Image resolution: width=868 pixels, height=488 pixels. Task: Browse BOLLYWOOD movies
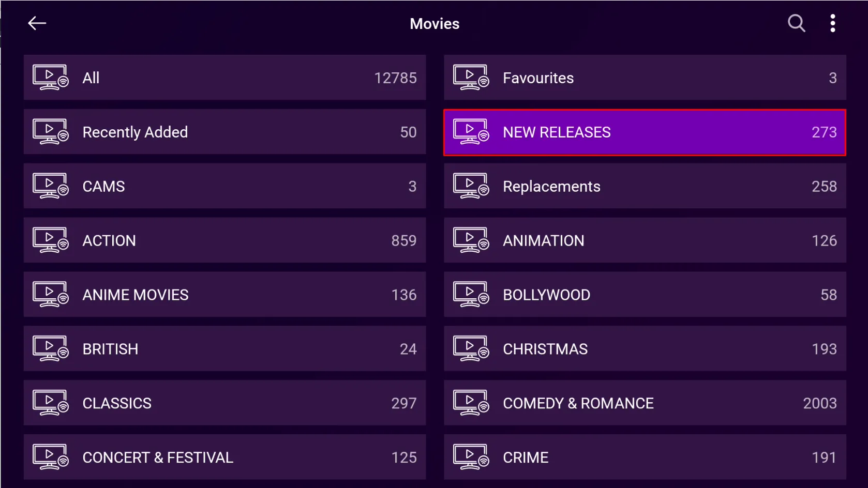click(645, 295)
